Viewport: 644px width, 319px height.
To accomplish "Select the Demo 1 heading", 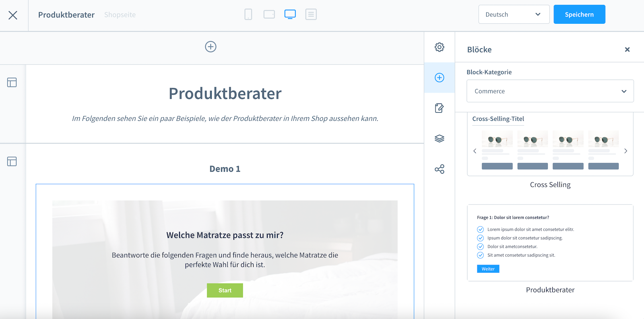I will pyautogui.click(x=225, y=169).
